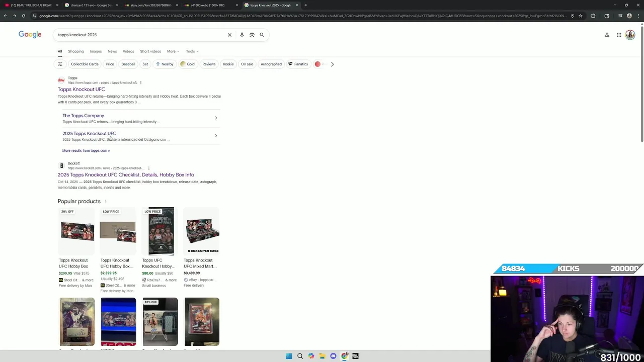The height and width of the screenshot is (362, 644).
Task: Toggle the Collectible Cards filter
Action: pyautogui.click(x=85, y=64)
